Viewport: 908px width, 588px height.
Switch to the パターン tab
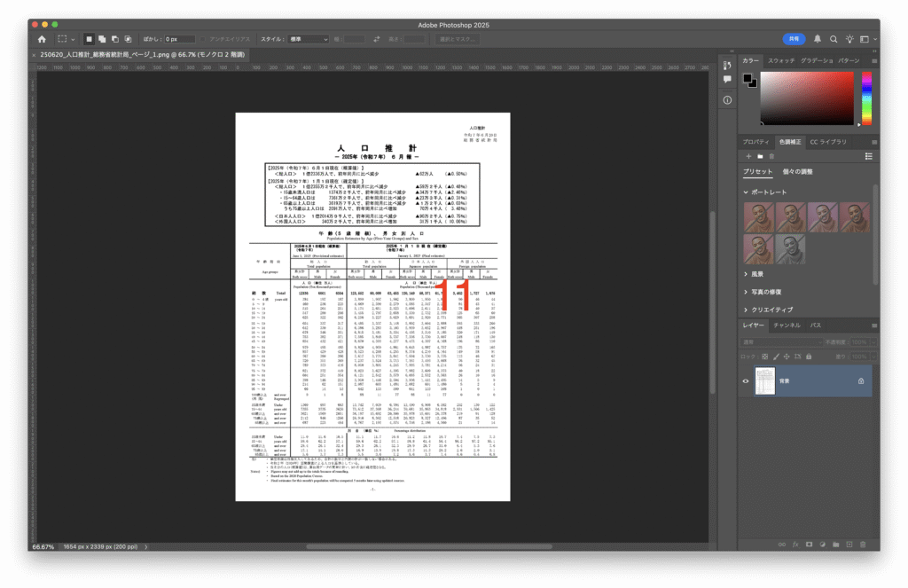(x=849, y=61)
